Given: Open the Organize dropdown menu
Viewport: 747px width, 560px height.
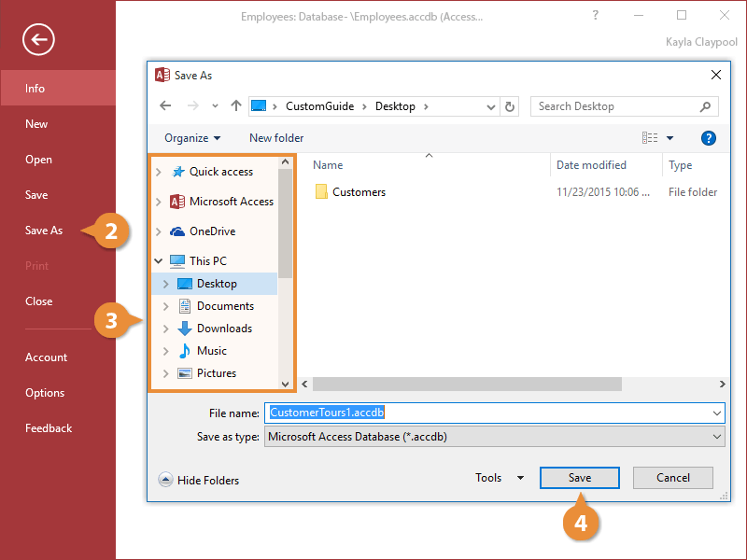Looking at the screenshot, I should [192, 138].
